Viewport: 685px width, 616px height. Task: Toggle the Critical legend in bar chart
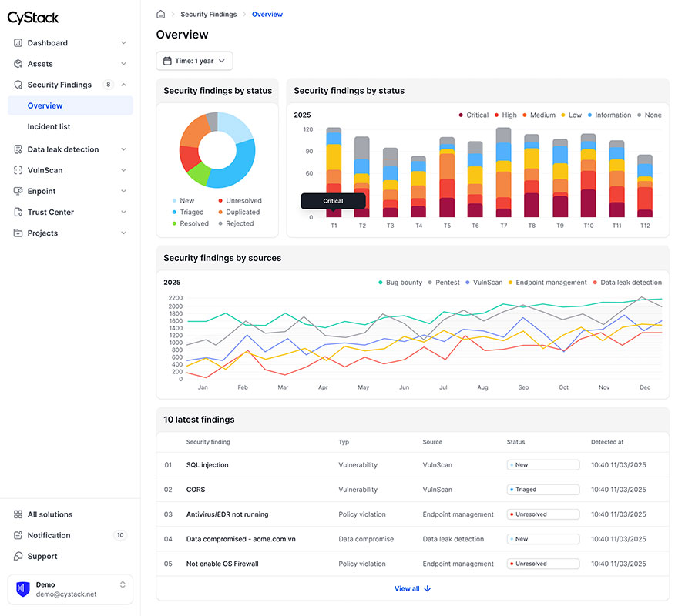coord(472,115)
